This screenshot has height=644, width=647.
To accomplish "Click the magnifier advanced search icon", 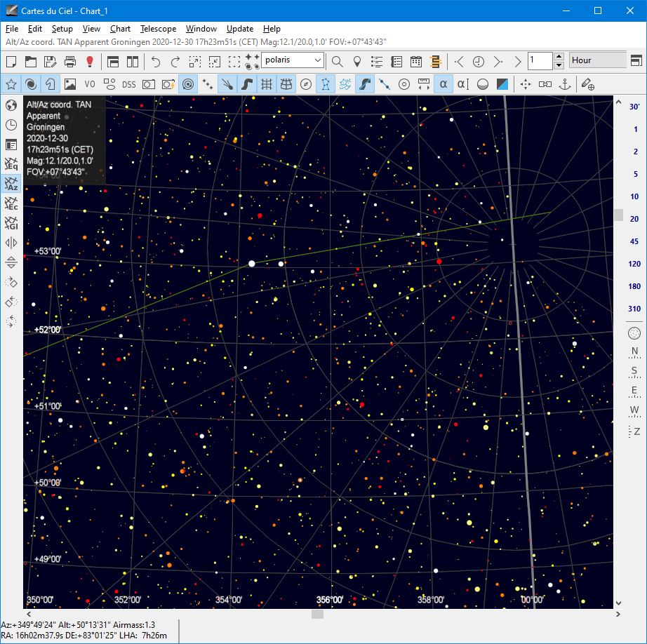I will [x=337, y=62].
